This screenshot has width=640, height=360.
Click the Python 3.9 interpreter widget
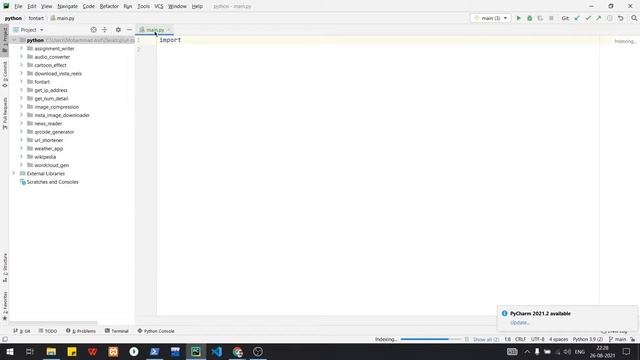tap(587, 339)
